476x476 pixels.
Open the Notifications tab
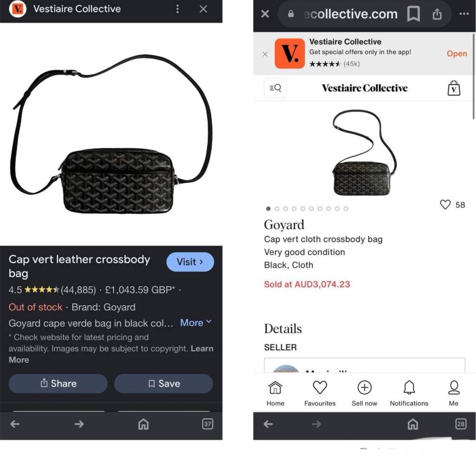coord(409,393)
